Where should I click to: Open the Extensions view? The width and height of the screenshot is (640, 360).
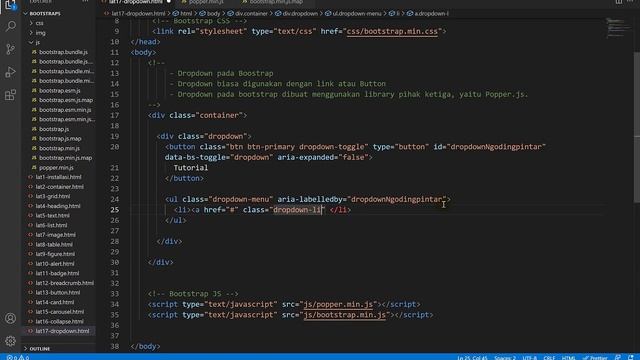[x=11, y=95]
